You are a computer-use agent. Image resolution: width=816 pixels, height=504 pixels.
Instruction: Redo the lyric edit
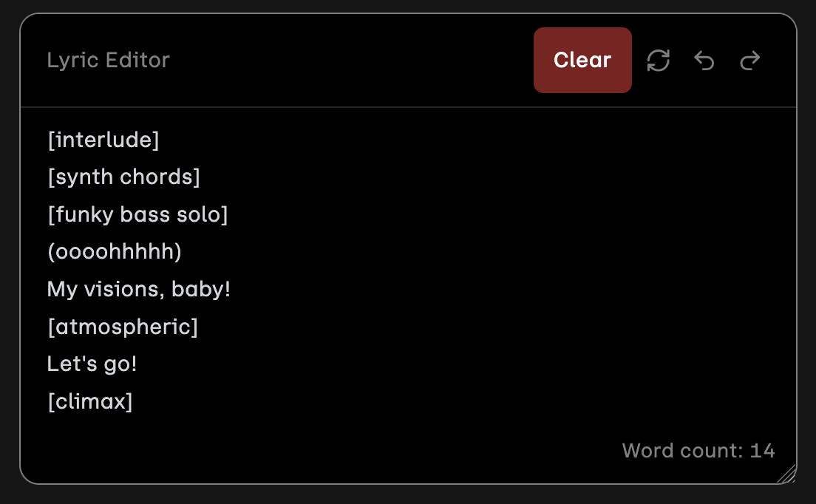click(750, 61)
